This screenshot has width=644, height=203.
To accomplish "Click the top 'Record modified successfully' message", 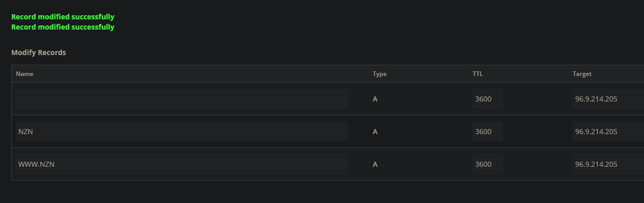I will pos(63,17).
